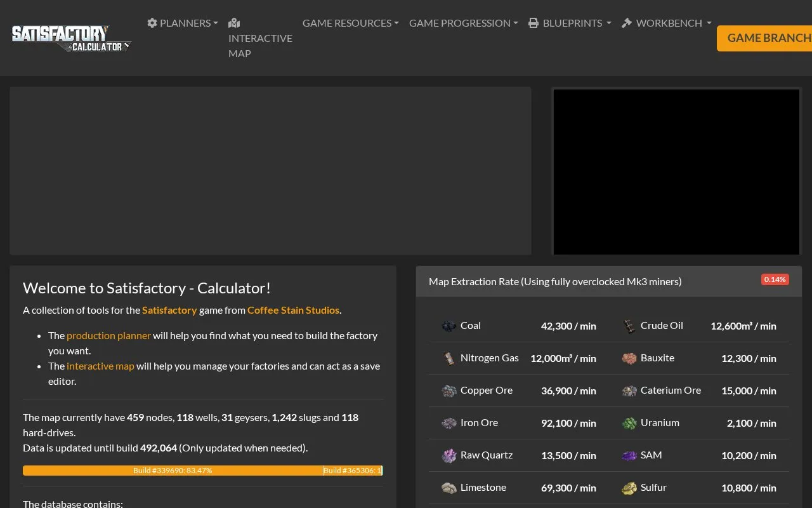Open the Blueprints dropdown menu

(570, 23)
